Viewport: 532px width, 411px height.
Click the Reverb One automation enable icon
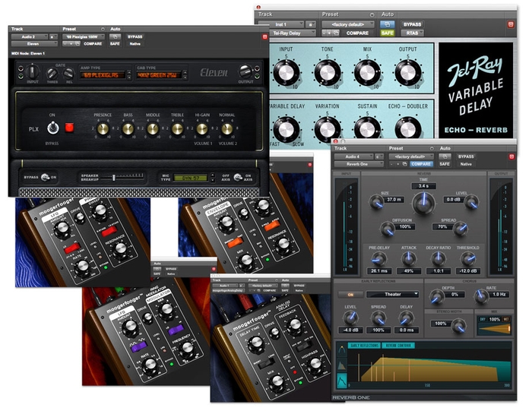pos(445,156)
